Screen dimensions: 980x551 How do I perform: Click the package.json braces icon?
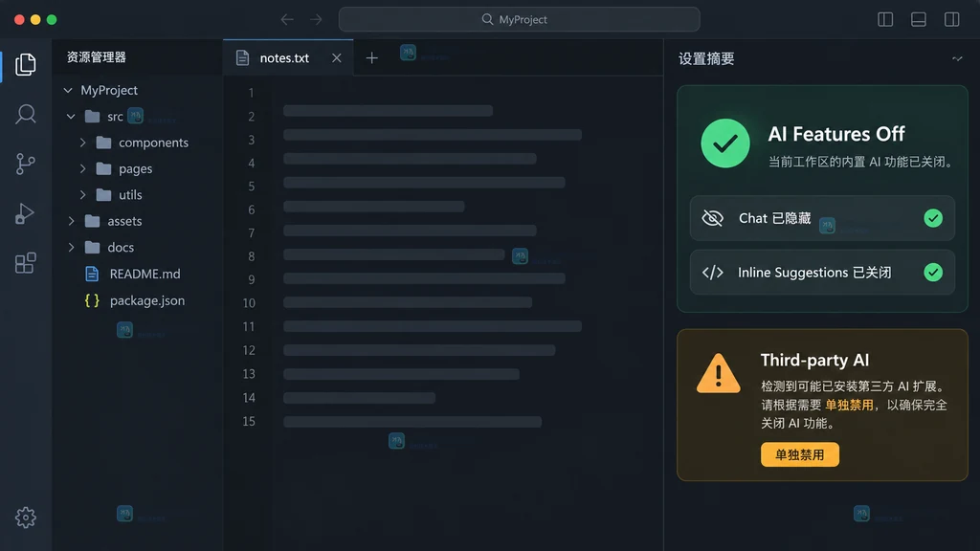(x=92, y=300)
